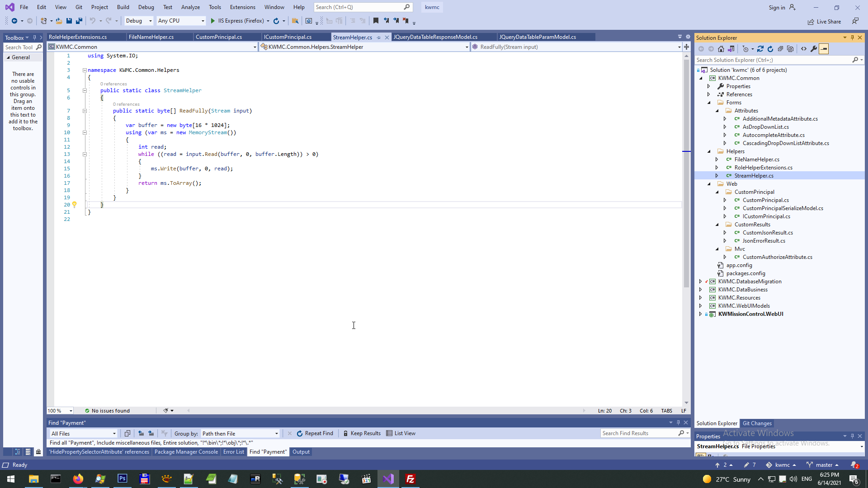Toggle Preview Selected Items in Solution Explorer

point(824,49)
